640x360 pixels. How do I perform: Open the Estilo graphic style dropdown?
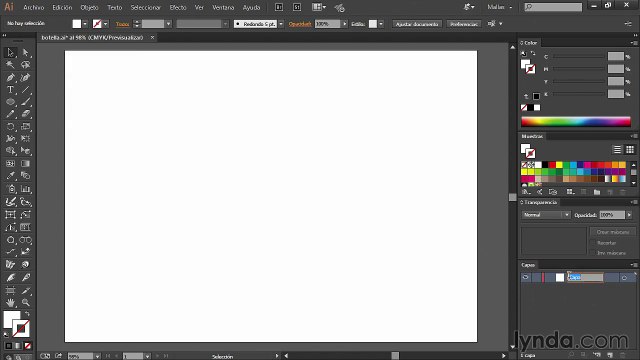click(x=381, y=24)
